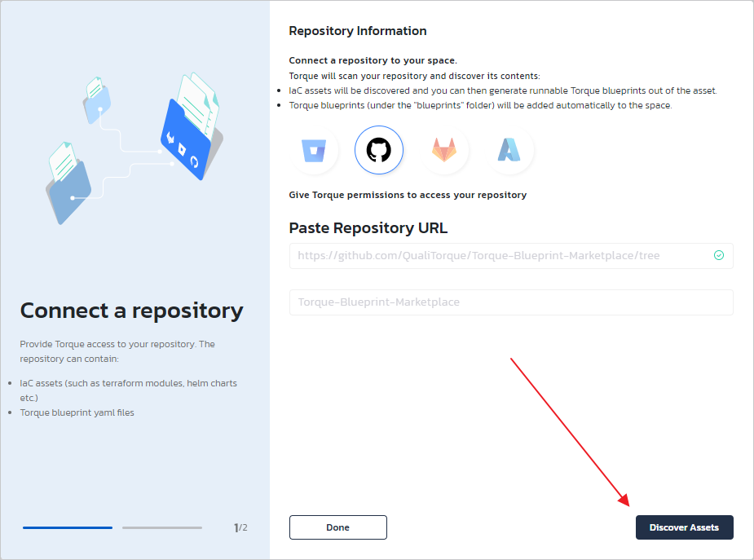Click the 1/2 step counter
This screenshot has width=754, height=560.
240,527
